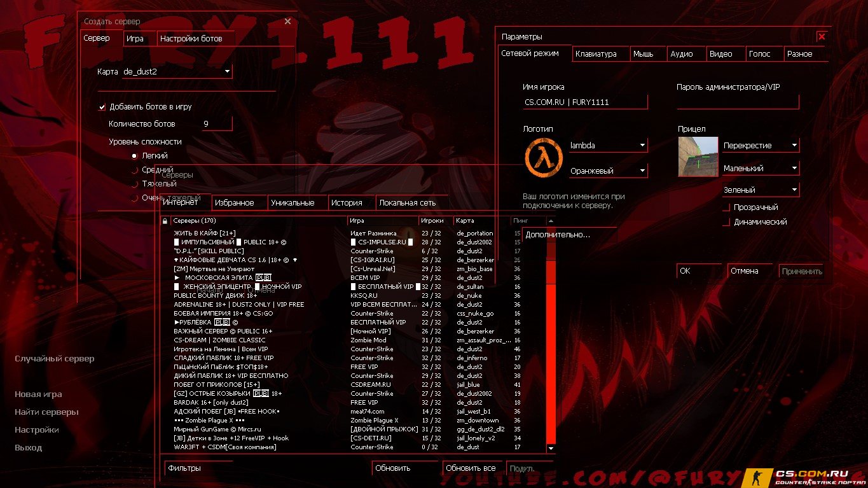Click the server list scroll-down arrow
868x488 pixels.
551,448
